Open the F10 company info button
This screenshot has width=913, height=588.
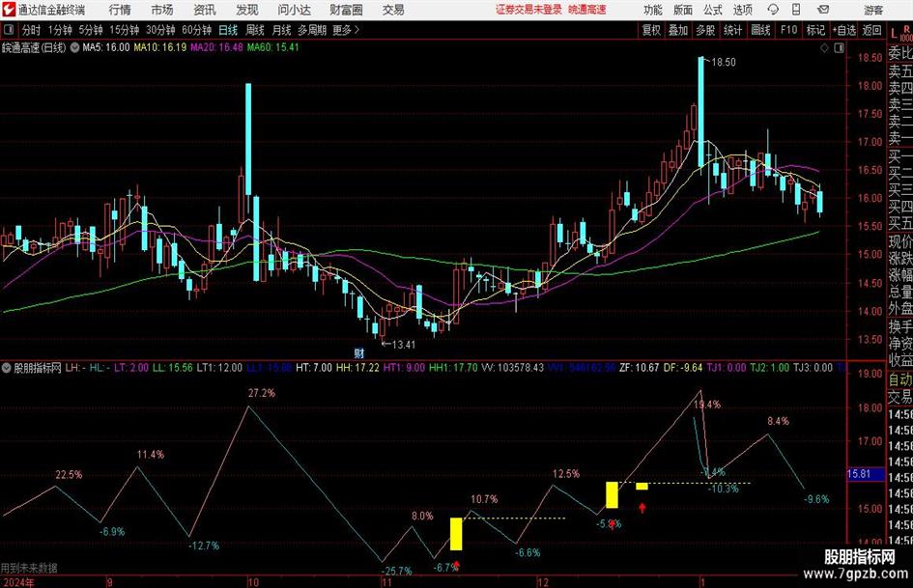click(789, 30)
